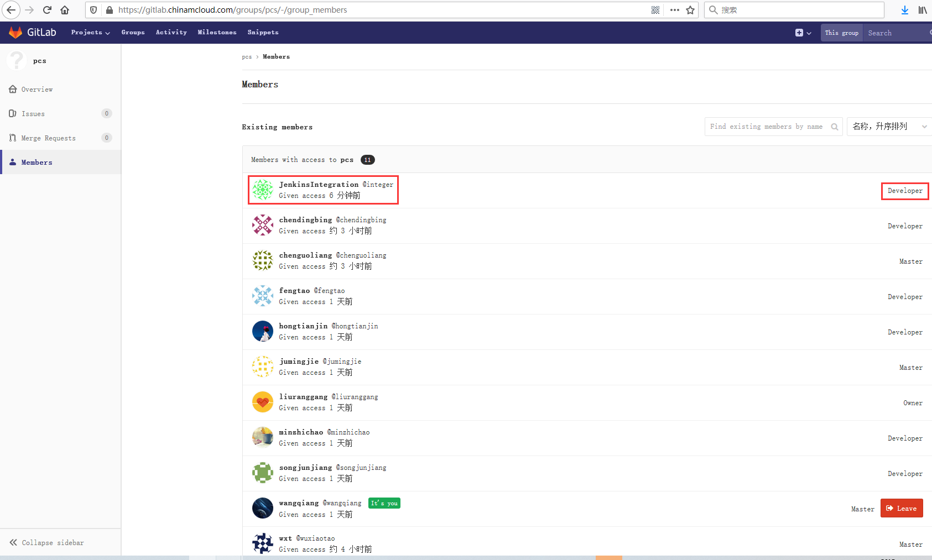Click the search magnifier in member filter
The width and height of the screenshot is (932, 560).
tap(834, 127)
